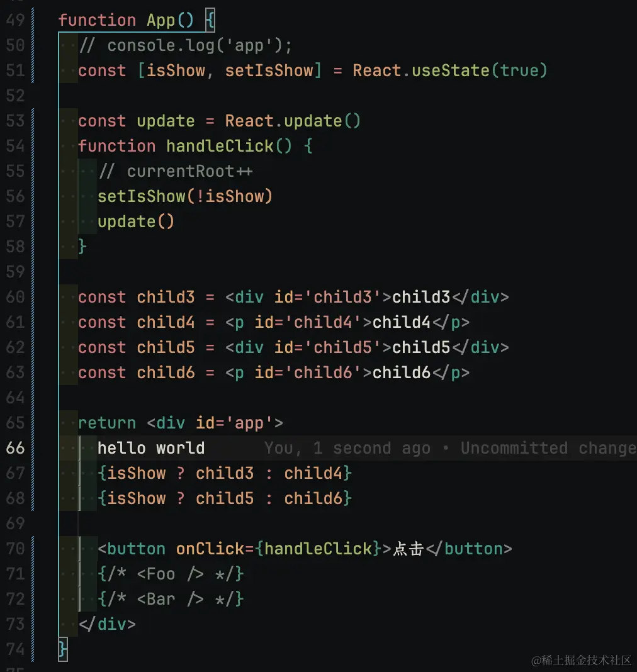Click 'const child3' declaration line
This screenshot has height=672, width=637.
(293, 297)
